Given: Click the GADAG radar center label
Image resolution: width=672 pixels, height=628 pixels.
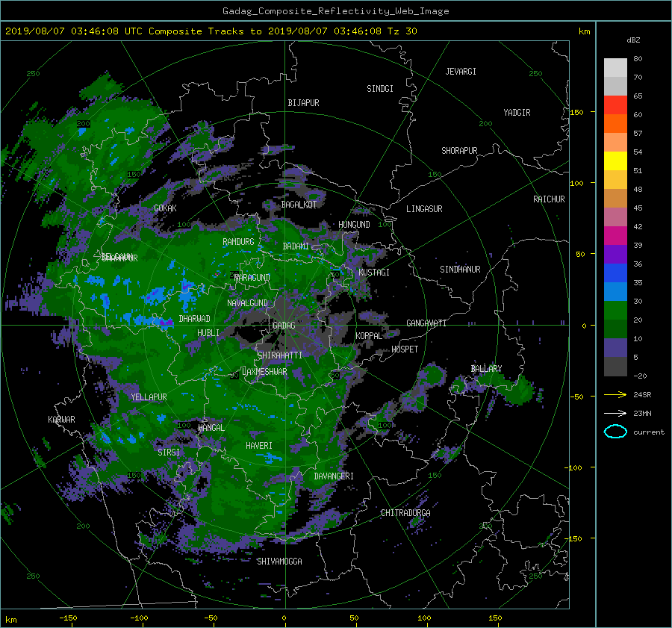Looking at the screenshot, I should (x=284, y=326).
